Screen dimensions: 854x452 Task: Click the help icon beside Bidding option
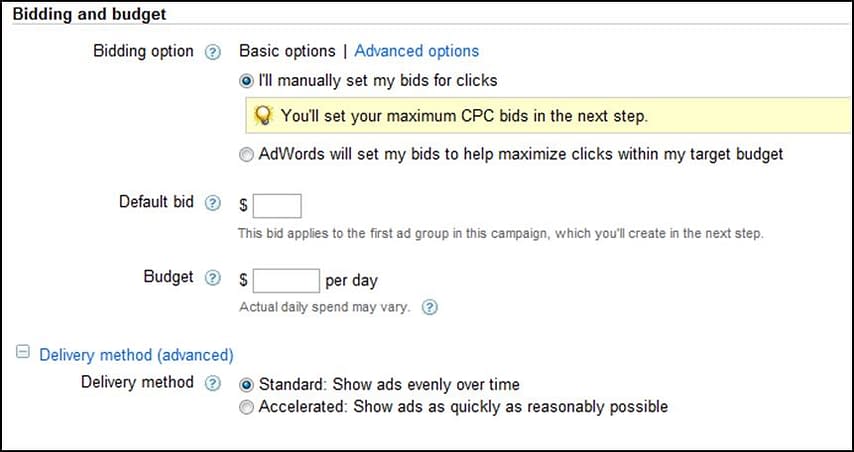point(212,52)
